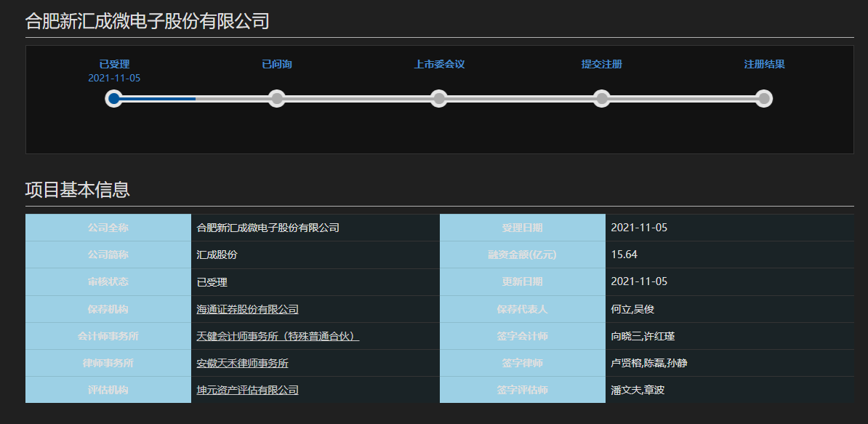
Task: Click the company name heading at top
Action: point(147,21)
